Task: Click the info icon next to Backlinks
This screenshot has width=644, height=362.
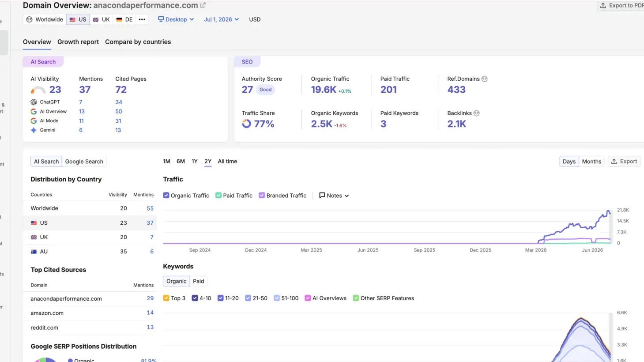Action: pyautogui.click(x=477, y=113)
